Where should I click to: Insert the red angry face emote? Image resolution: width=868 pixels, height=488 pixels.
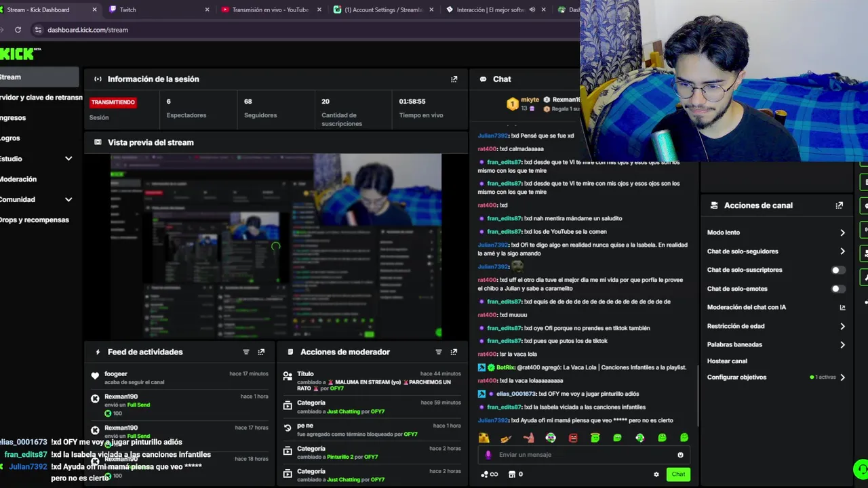coord(573,438)
